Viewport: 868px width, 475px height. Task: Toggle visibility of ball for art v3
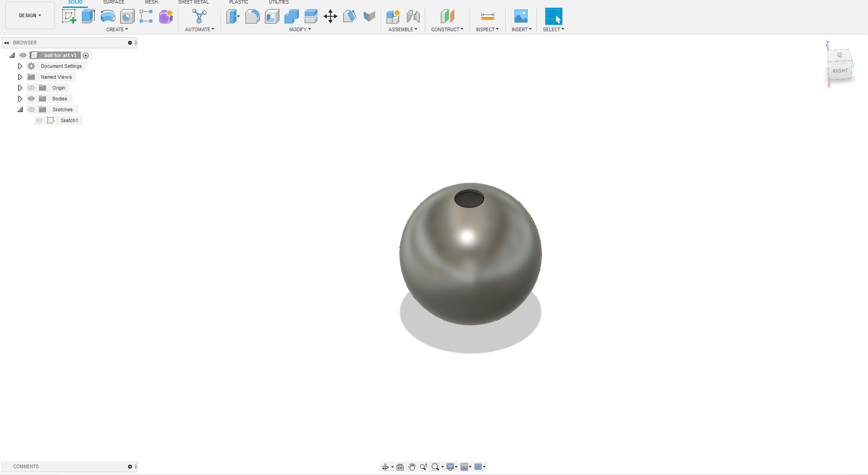point(23,55)
